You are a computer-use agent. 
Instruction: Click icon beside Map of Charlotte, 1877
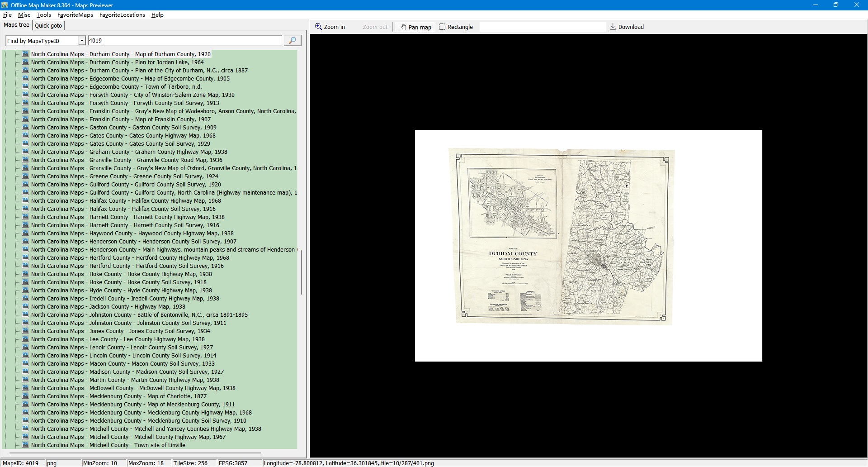click(x=26, y=396)
